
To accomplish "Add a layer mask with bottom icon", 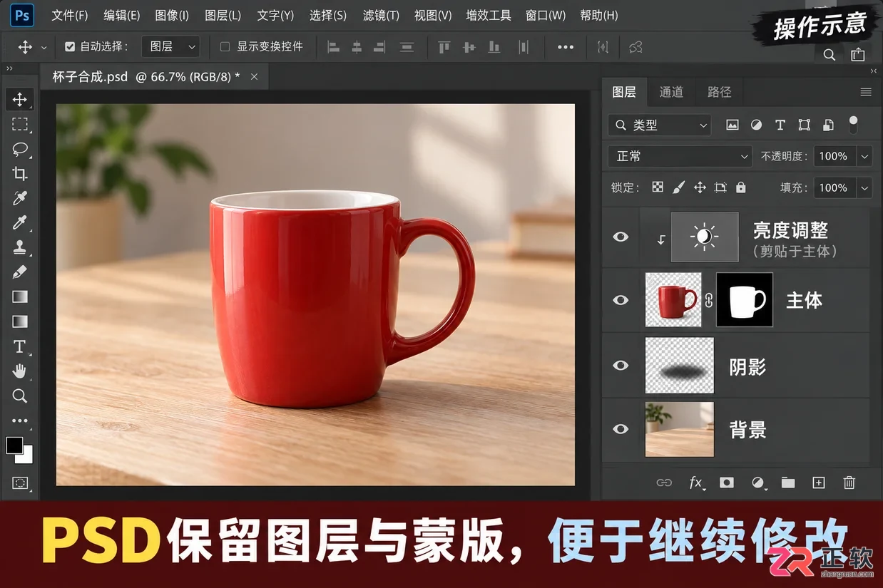I will pos(727,483).
